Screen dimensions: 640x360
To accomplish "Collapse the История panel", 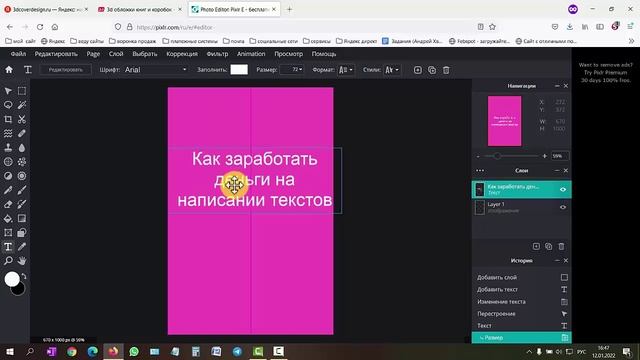I will 557,260.
